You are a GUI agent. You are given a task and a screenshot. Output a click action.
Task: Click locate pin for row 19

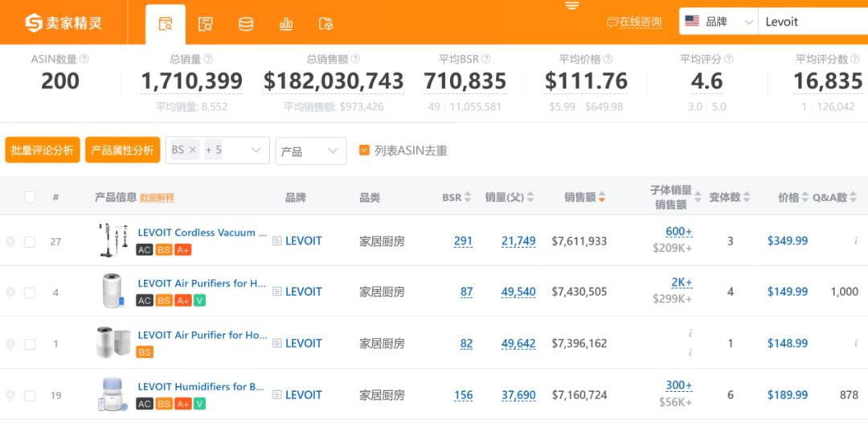(10, 396)
